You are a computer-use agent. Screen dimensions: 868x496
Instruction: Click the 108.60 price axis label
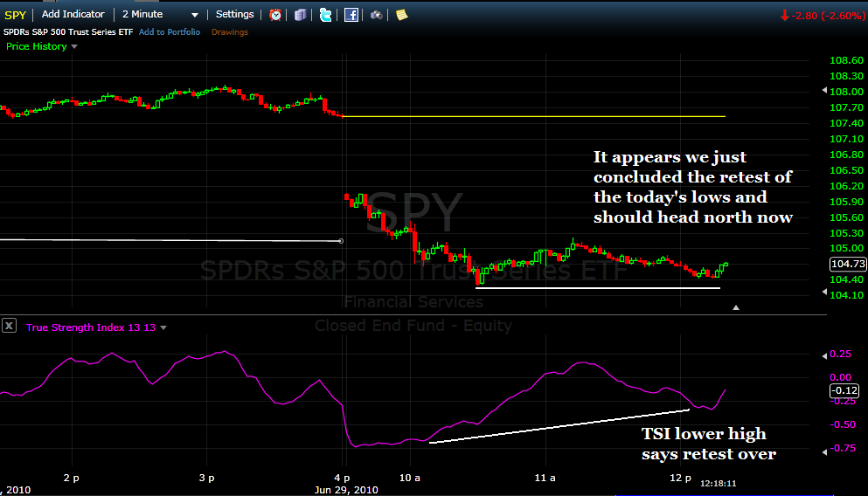[x=846, y=60]
